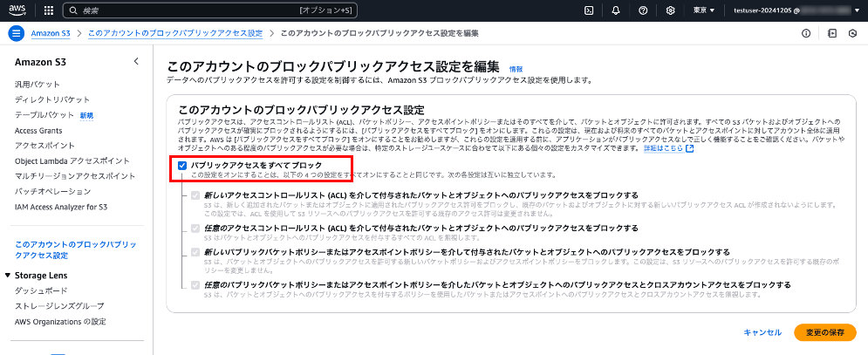Toggle 新しいパブリックバケットポリシー block checkbox
Viewport: 868px width, 355px height.
pyautogui.click(x=195, y=252)
